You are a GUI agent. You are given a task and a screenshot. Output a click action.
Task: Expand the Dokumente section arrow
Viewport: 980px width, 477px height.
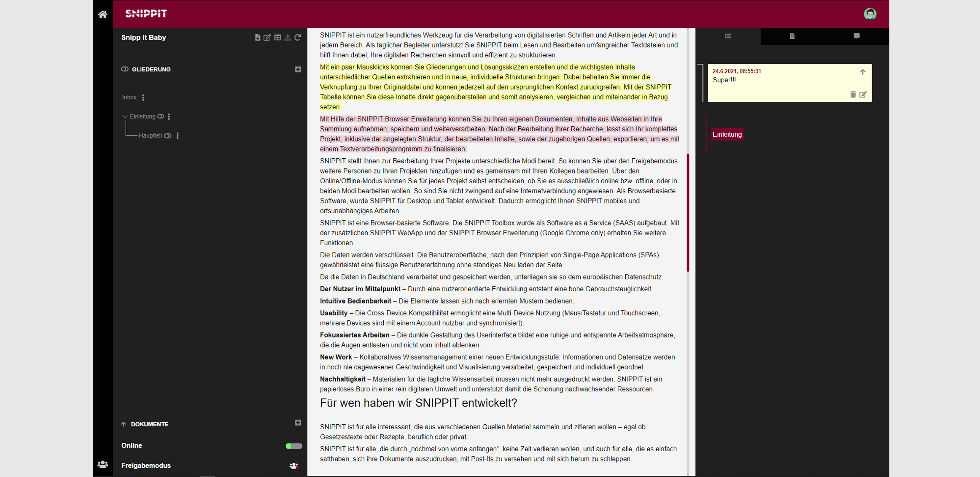[x=124, y=424]
